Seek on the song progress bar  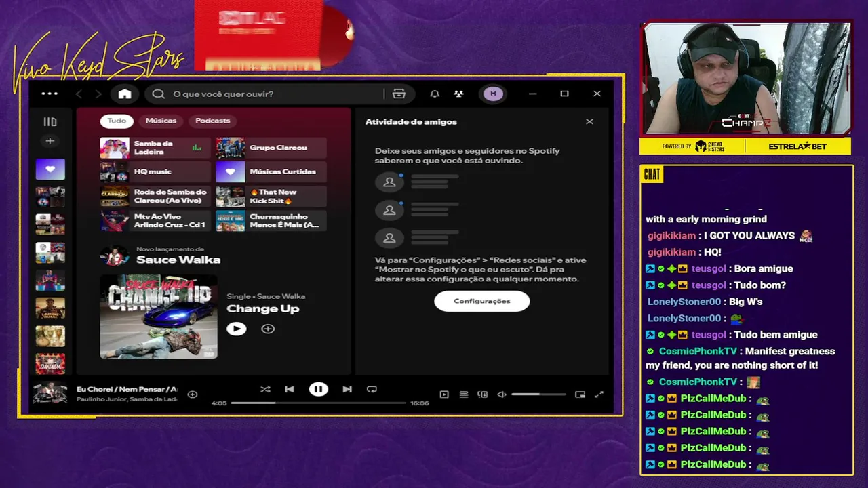tap(318, 403)
